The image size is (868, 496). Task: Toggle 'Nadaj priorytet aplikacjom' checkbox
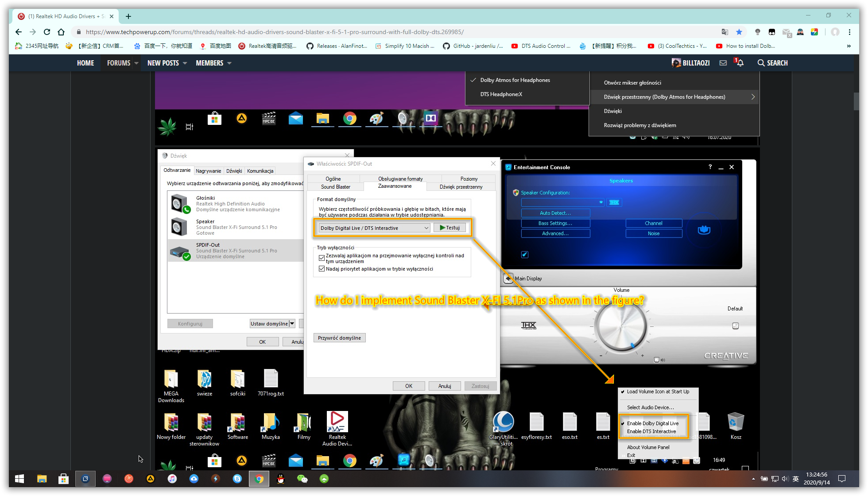322,269
